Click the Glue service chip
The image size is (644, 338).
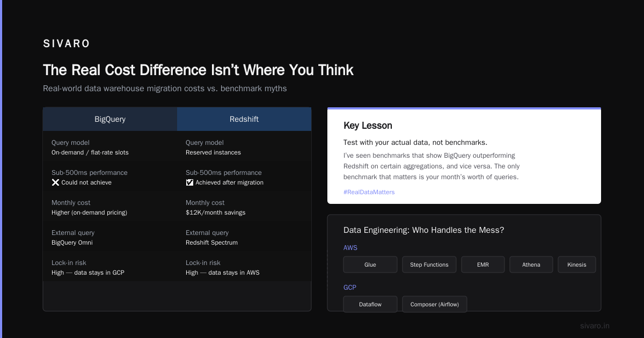(x=370, y=264)
